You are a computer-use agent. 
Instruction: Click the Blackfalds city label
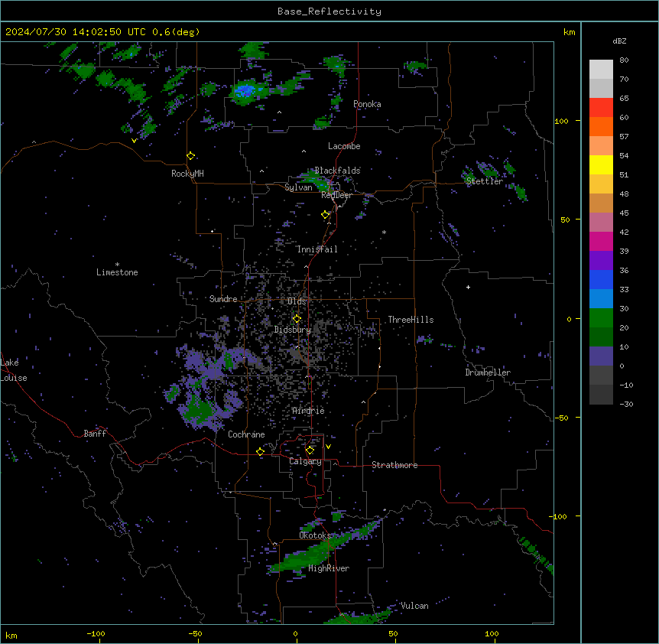pyautogui.click(x=337, y=171)
